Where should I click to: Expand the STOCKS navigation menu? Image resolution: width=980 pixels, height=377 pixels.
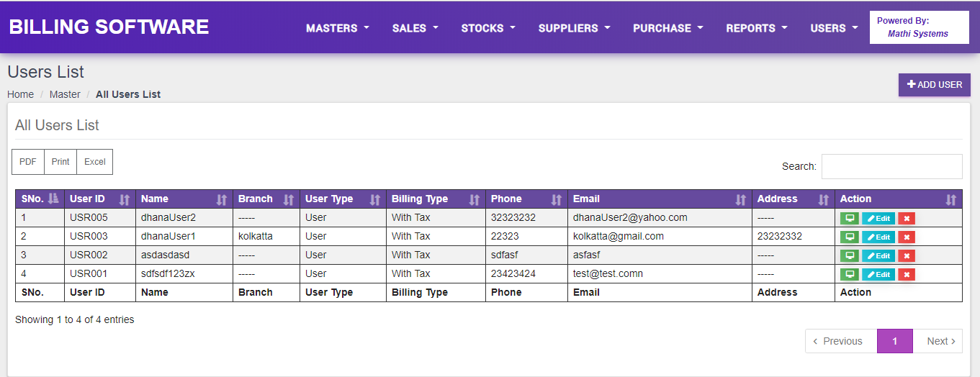click(x=488, y=28)
